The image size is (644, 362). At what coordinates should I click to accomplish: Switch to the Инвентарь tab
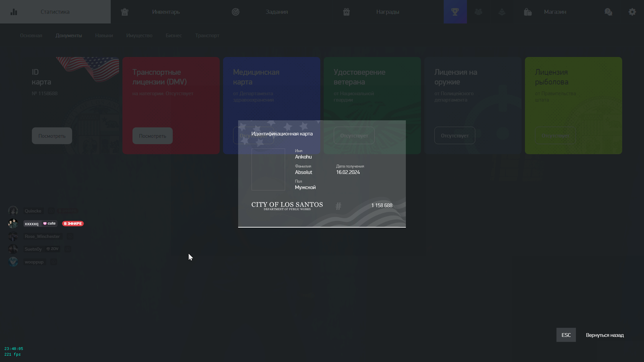click(x=166, y=12)
